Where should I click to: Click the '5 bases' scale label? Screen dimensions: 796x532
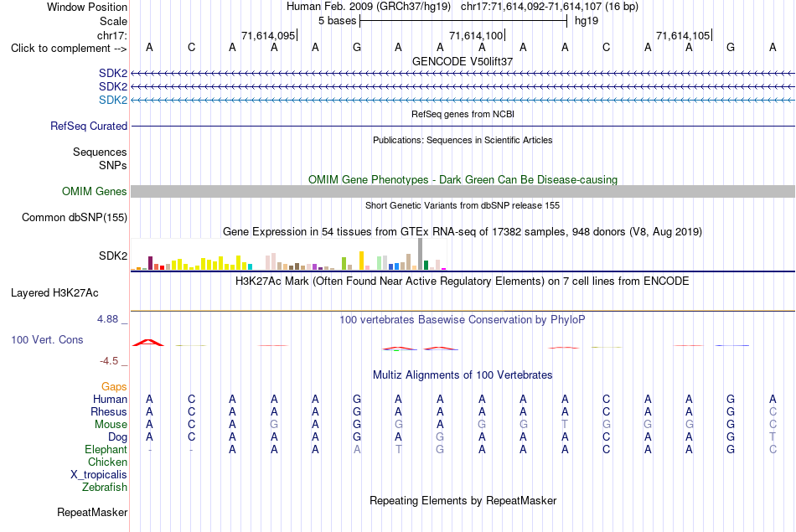pyautogui.click(x=337, y=21)
